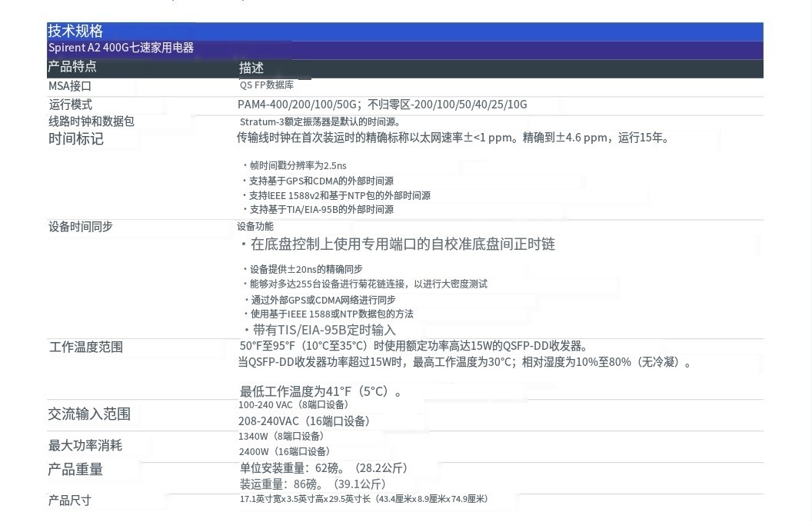
Task: Click the Spirent A2 400G subtitle row
Action: click(x=121, y=48)
